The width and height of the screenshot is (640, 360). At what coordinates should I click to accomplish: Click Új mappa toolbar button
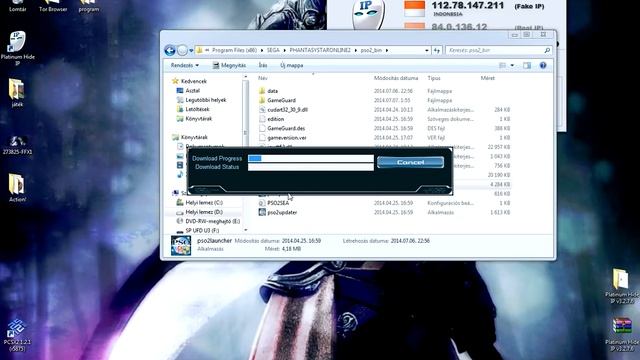click(x=292, y=65)
